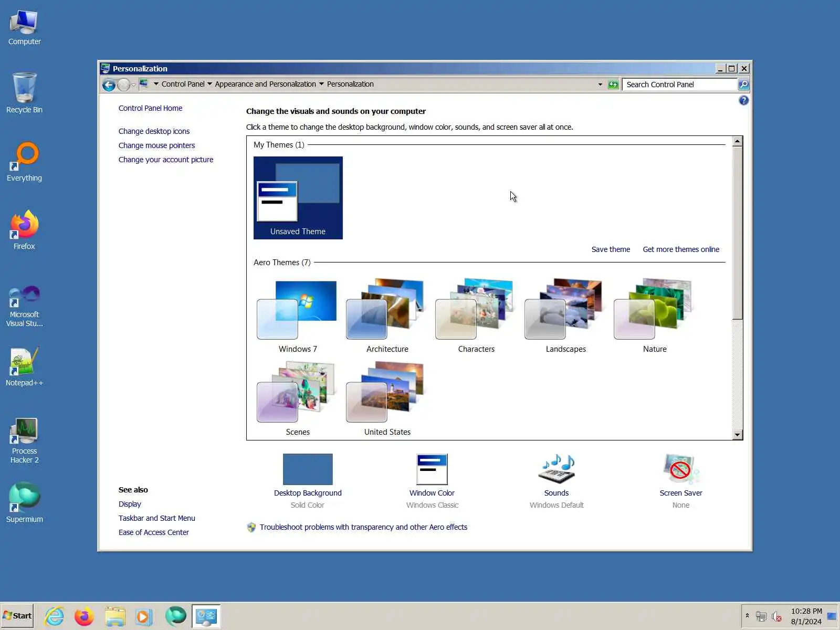Launch Supermium from the taskbar

[x=175, y=616]
